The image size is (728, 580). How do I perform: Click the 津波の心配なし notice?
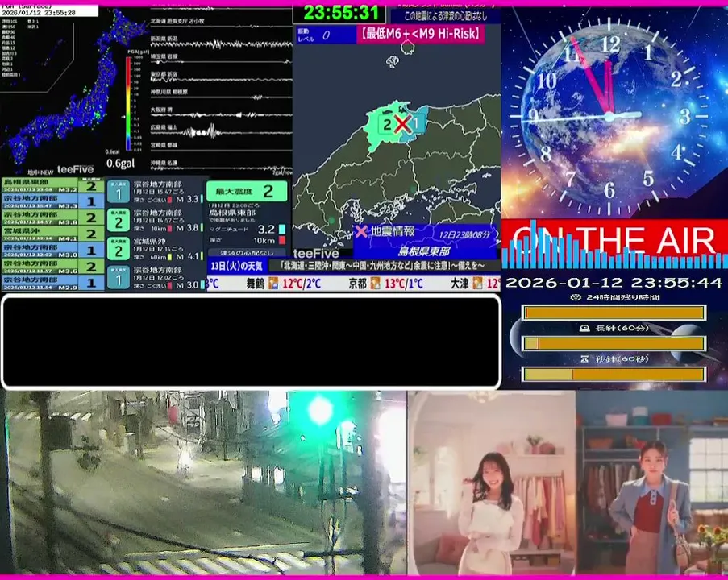coord(247,253)
